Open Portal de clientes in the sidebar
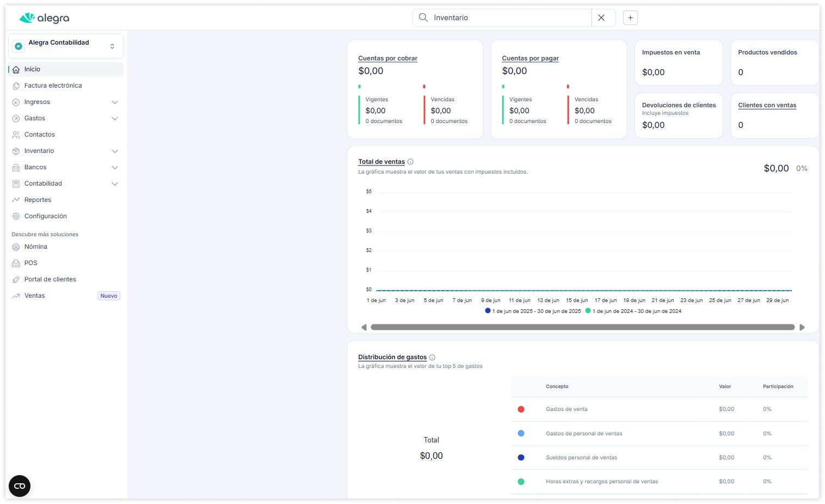This screenshot has width=825, height=504. [66, 279]
